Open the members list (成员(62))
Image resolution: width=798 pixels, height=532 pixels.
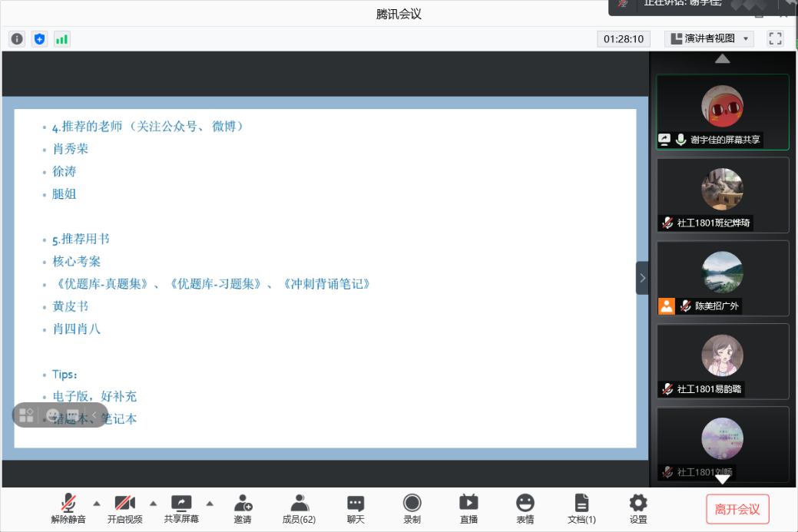[x=299, y=509]
